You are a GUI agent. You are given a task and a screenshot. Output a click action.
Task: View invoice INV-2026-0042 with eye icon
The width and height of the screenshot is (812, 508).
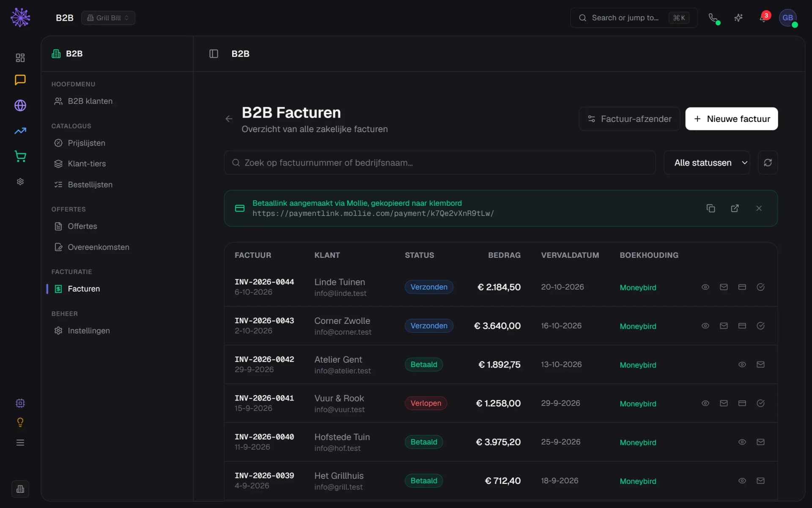point(742,364)
